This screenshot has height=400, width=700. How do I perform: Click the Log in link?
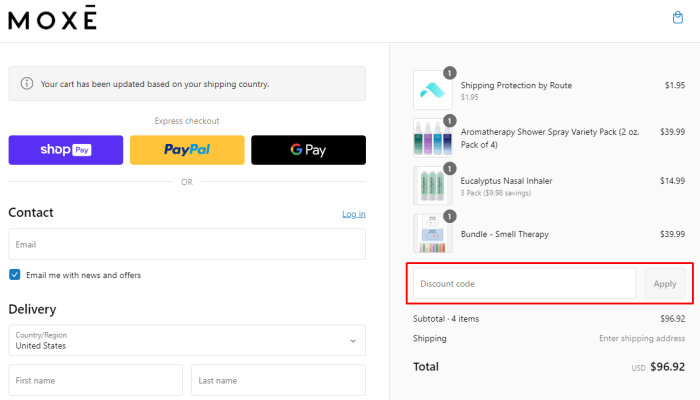tap(354, 214)
